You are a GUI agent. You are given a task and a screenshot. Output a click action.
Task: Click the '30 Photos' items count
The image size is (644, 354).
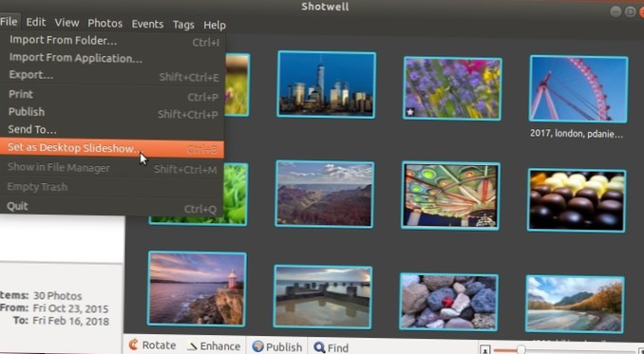pos(58,296)
